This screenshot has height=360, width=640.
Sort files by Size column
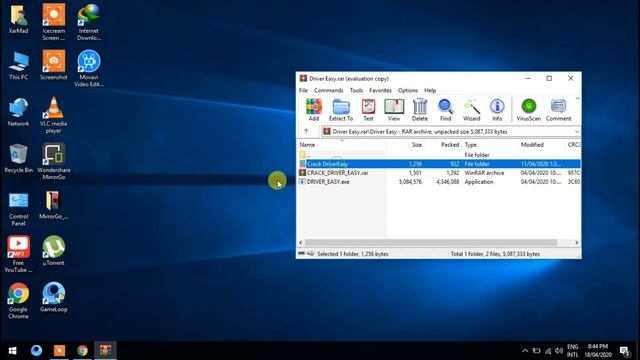point(406,144)
